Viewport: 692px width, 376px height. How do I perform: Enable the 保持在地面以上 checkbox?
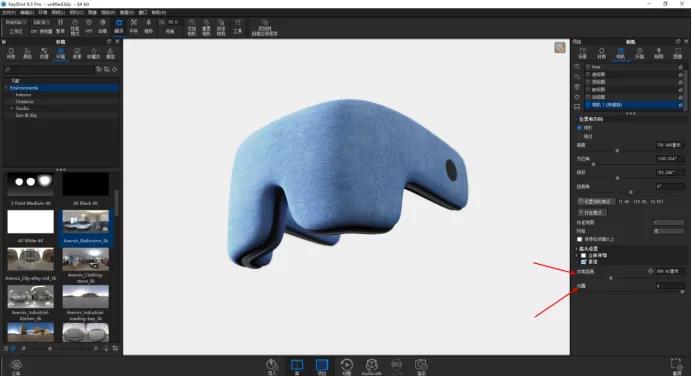(x=579, y=239)
